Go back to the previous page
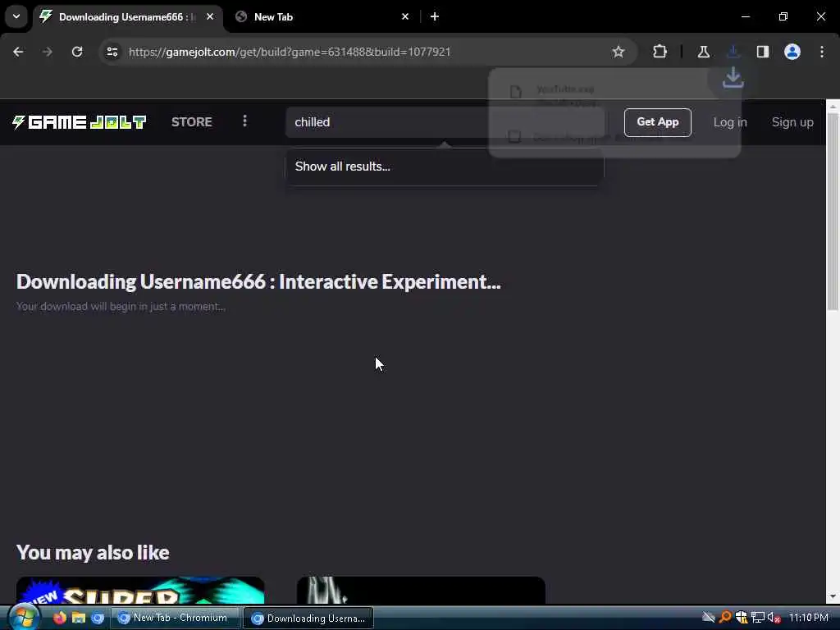840x630 pixels. tap(18, 52)
